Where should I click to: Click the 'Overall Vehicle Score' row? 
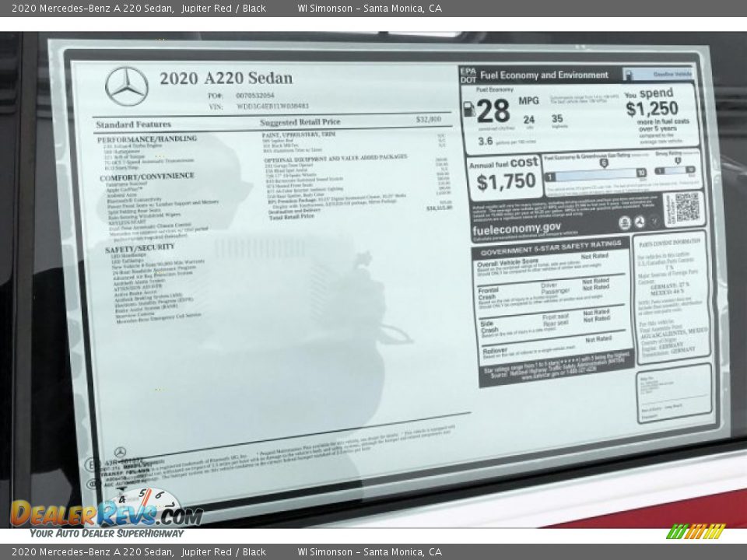pyautogui.click(x=551, y=266)
